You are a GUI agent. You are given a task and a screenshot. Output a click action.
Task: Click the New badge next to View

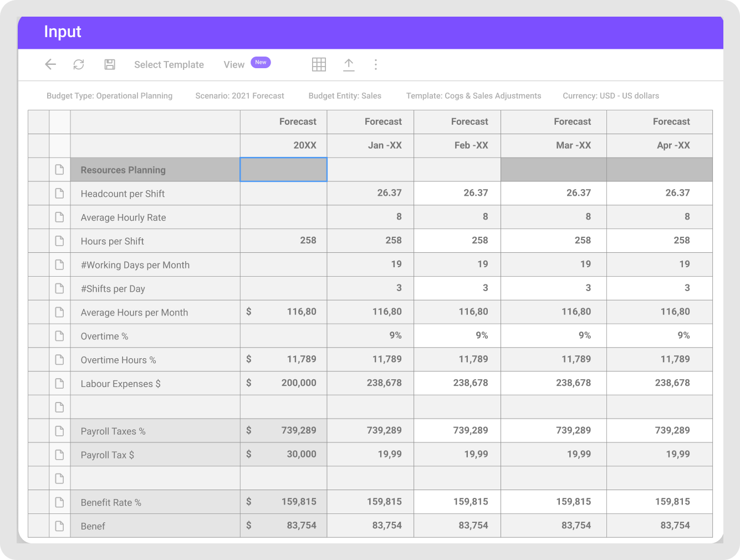(x=261, y=62)
